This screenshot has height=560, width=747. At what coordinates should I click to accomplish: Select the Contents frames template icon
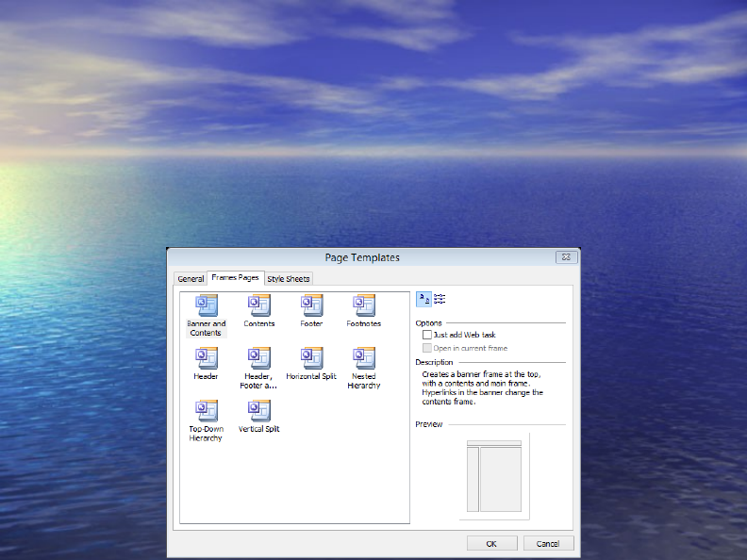coord(258,305)
